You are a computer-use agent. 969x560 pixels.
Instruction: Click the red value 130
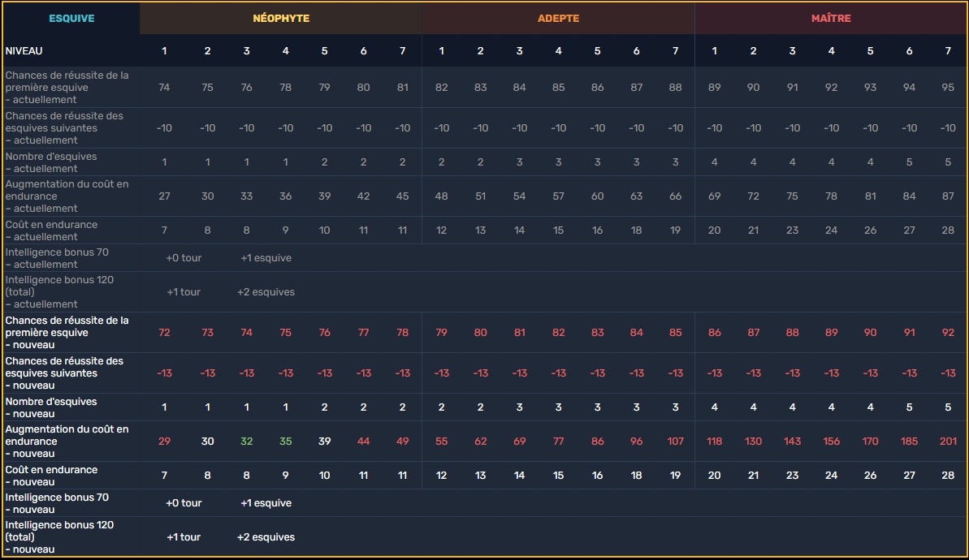click(753, 442)
